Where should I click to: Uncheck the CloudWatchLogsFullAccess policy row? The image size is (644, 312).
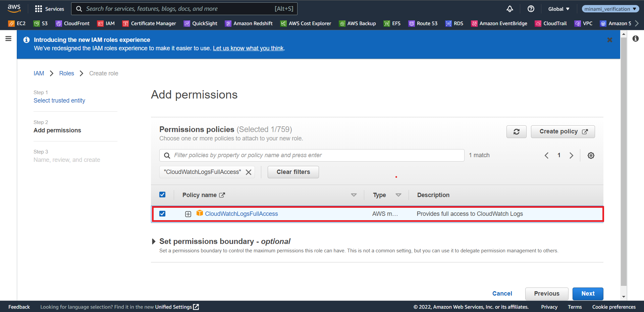[162, 213]
